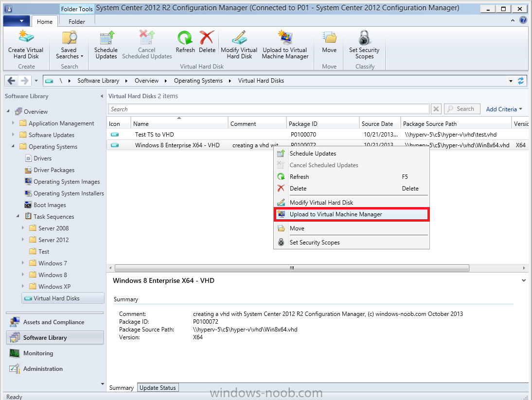Open the navigation history dropdown arrow
This screenshot has width=532, height=400.
36,81
